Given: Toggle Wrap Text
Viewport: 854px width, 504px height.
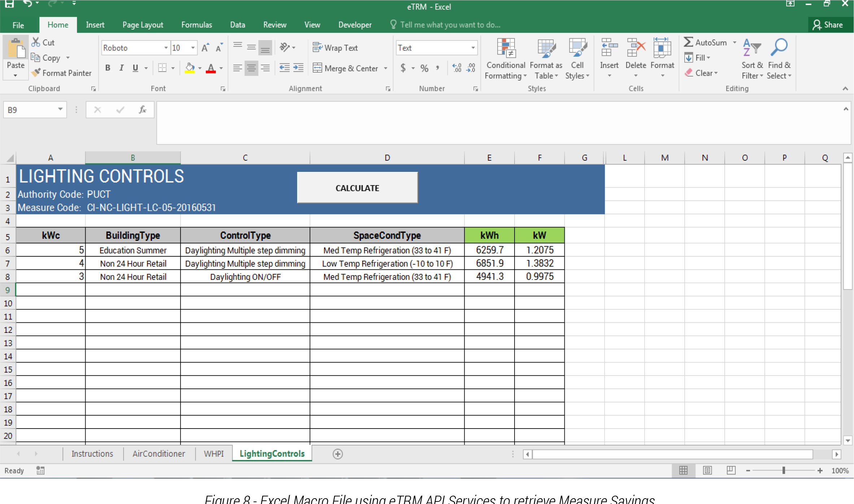Looking at the screenshot, I should pos(335,48).
